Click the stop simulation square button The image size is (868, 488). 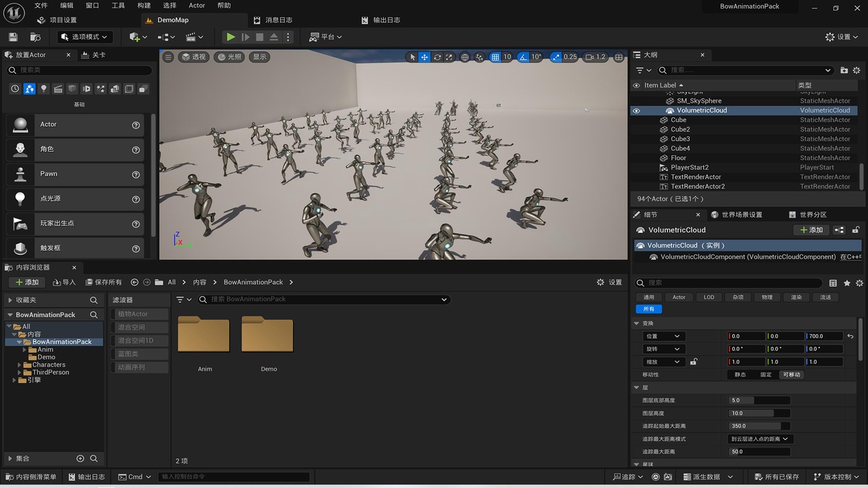pos(260,37)
